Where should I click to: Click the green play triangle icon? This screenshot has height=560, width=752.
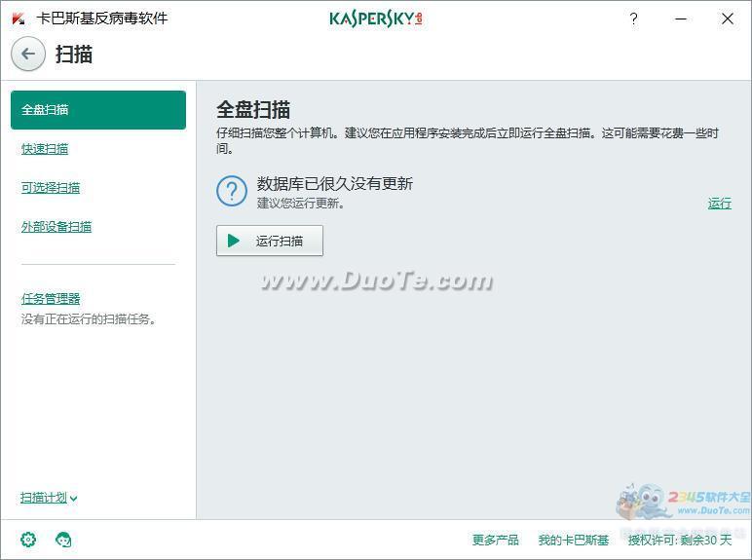coord(234,241)
